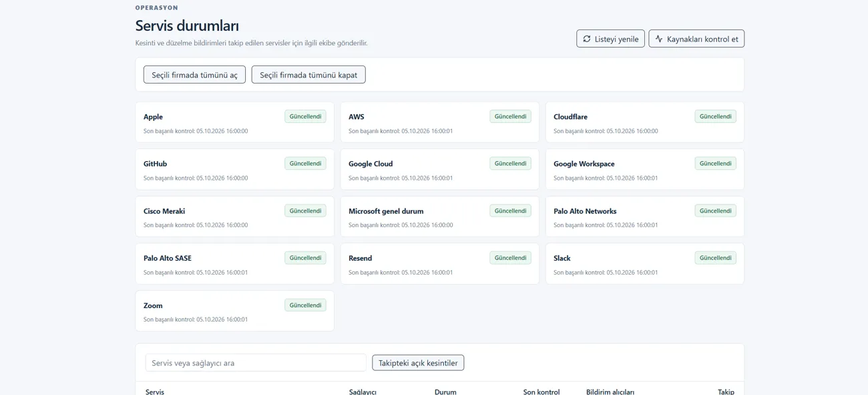Click the Güncellendi badge on Cloudflare card

click(x=715, y=116)
